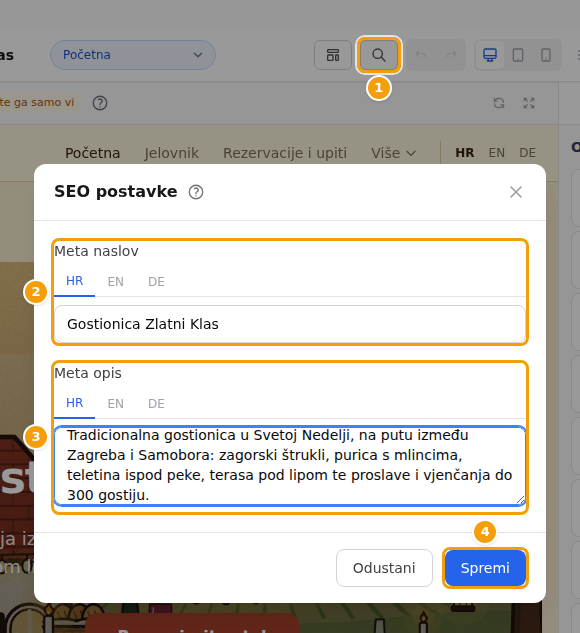Select EN tab under Meta naslov

tap(115, 281)
